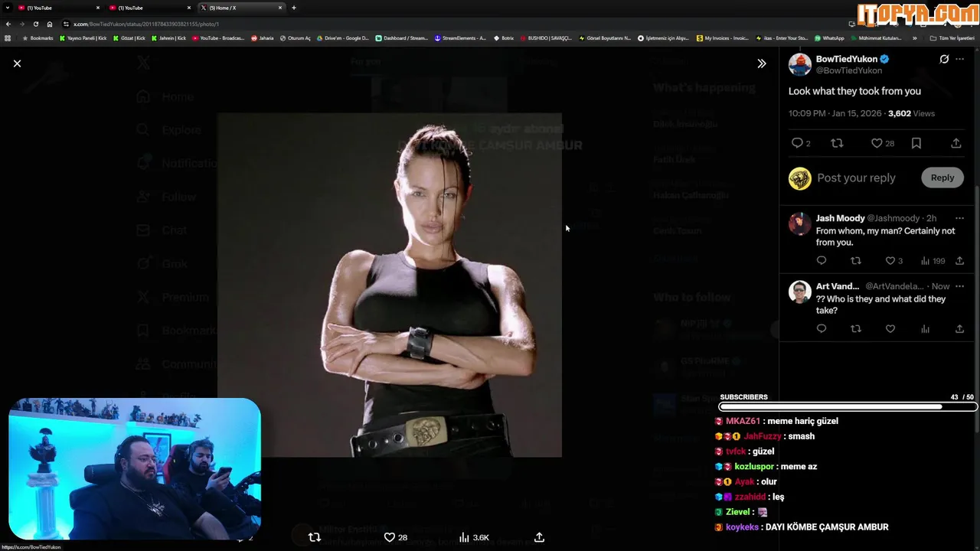Screen dimensions: 980x551
Task: Open the site info icon in address bar
Action: coord(67,24)
